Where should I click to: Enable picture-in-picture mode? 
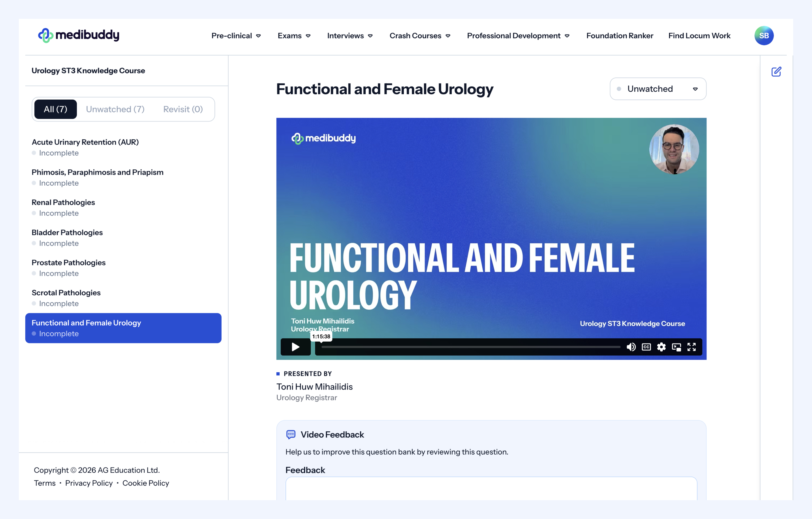tap(676, 347)
